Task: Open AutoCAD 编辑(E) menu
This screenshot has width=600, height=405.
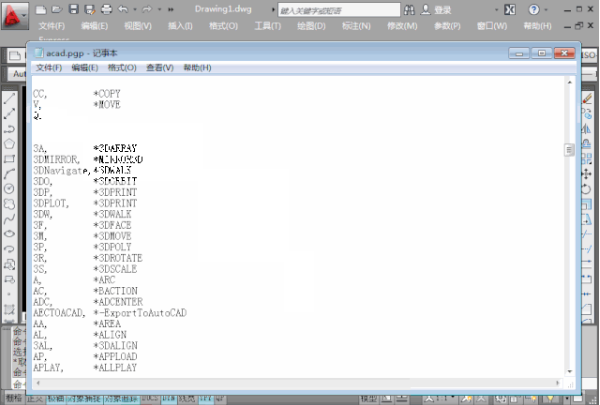Action: [x=95, y=26]
